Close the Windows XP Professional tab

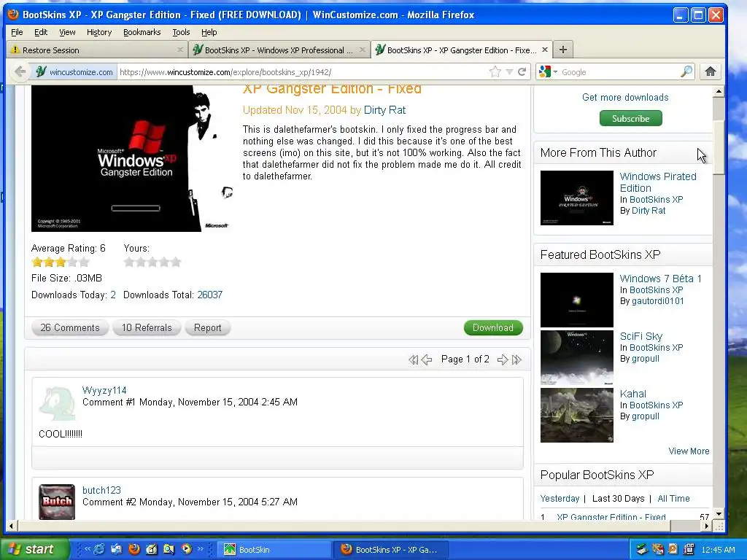click(x=362, y=50)
